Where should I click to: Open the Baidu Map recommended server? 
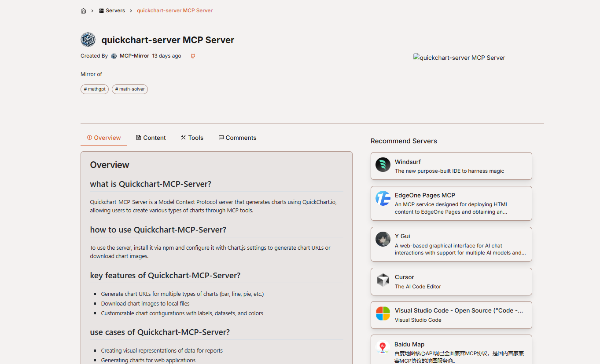(x=451, y=349)
